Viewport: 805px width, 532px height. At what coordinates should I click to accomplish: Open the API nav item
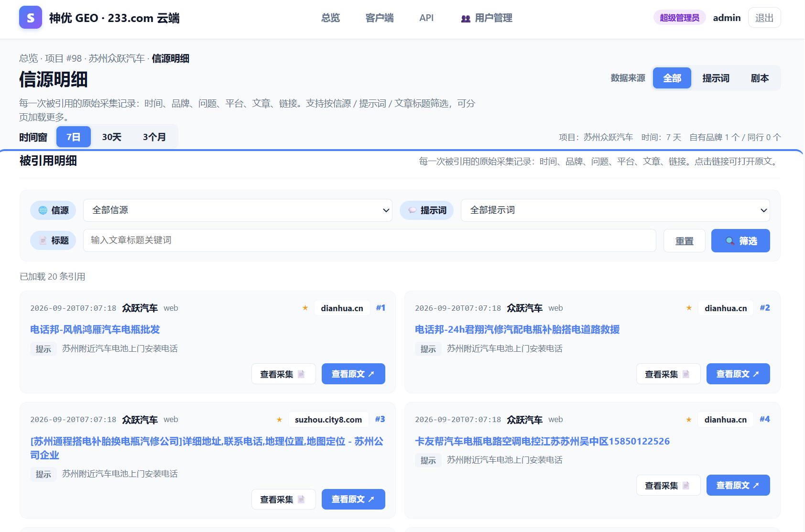point(426,18)
